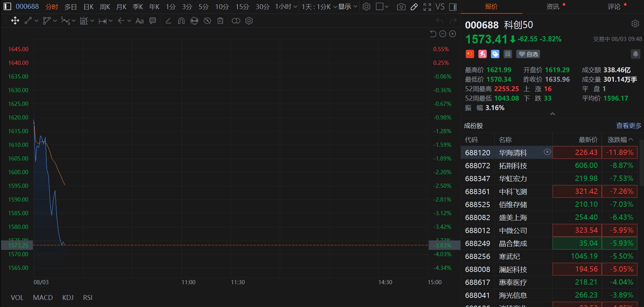Switch to 周K chart tab

coord(105,7)
